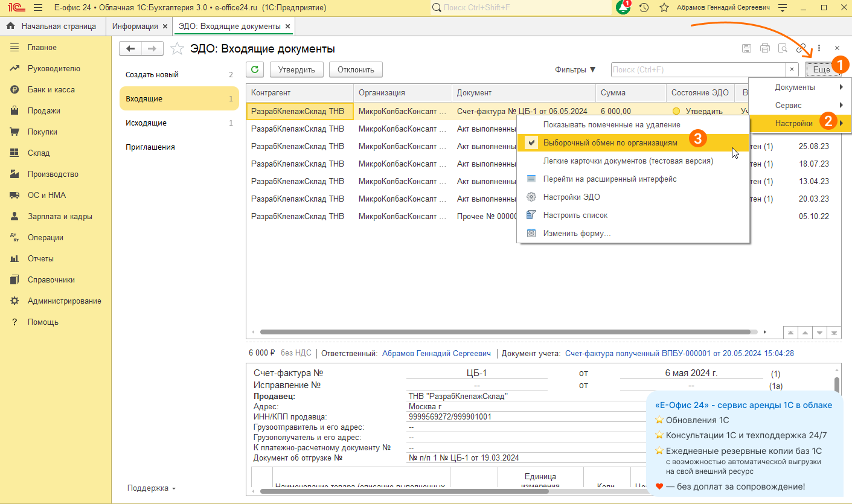Open the Фильтры dropdown
The width and height of the screenshot is (852, 504).
[x=575, y=70]
